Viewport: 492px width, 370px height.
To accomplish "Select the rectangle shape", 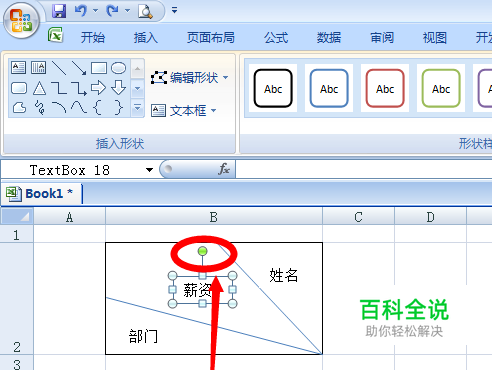I will pos(99,68).
